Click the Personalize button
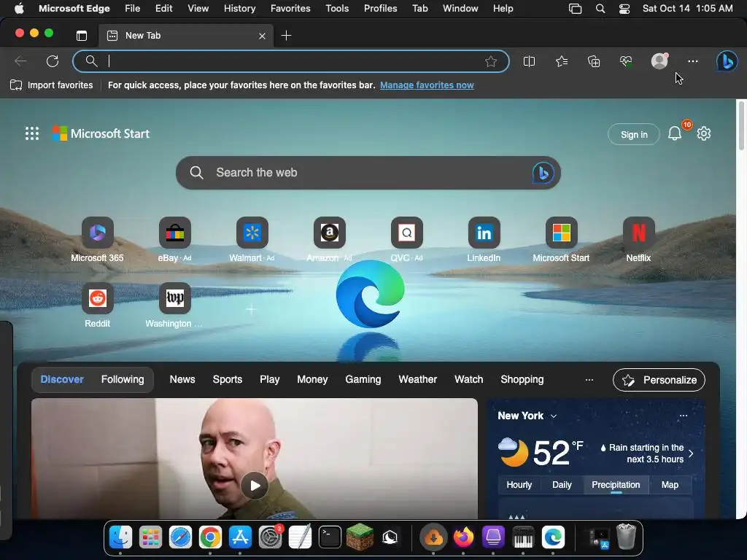 (659, 380)
